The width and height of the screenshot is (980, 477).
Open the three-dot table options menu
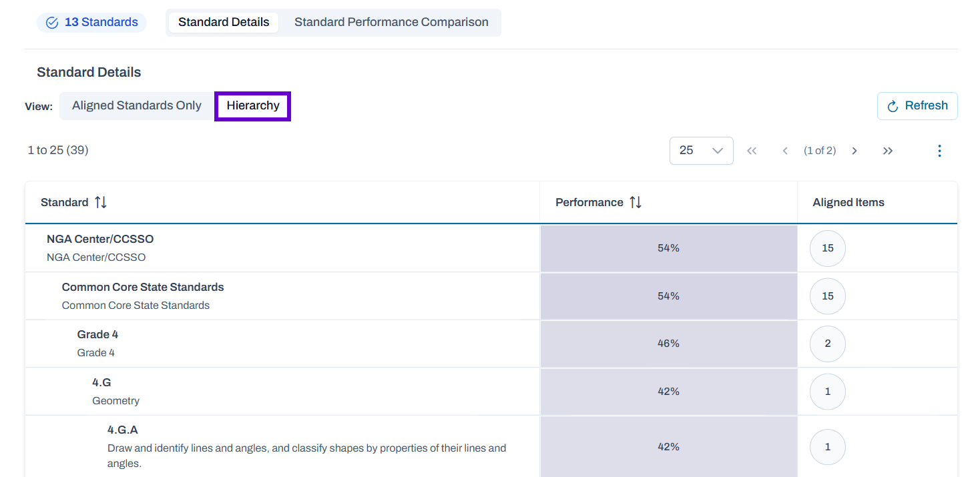coord(939,151)
